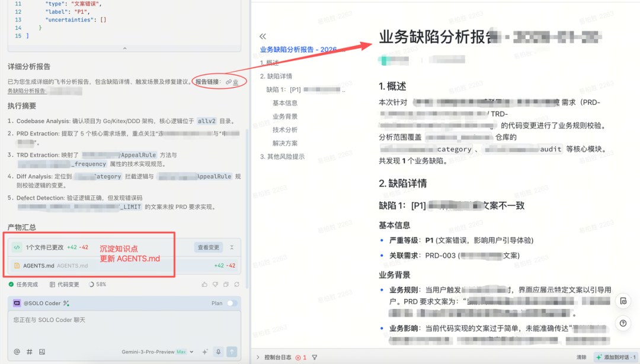Collapse the changed files list

coord(232,247)
